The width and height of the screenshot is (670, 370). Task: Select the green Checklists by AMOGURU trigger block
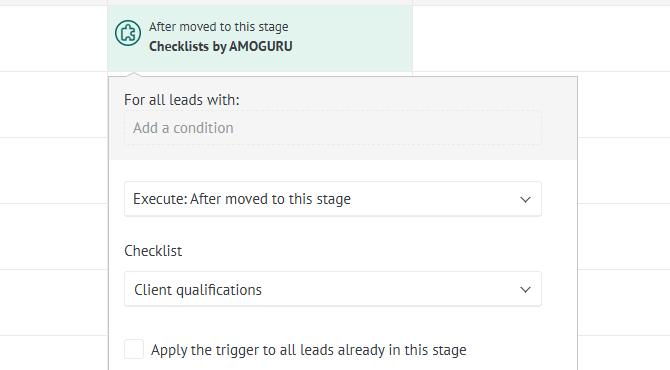260,38
